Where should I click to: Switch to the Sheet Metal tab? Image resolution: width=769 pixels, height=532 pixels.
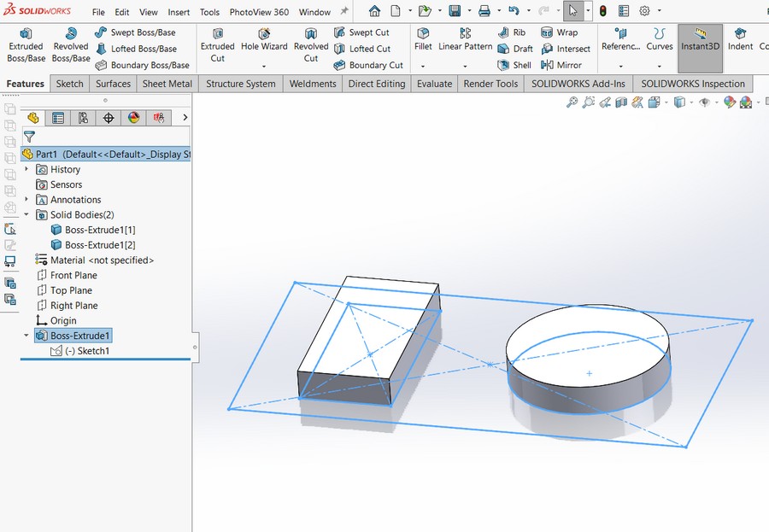pos(167,84)
